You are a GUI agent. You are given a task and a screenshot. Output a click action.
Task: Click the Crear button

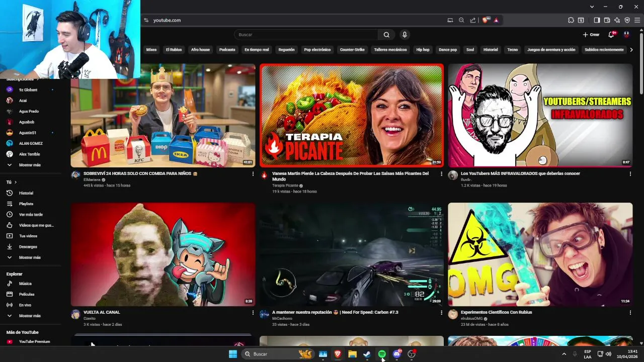tap(591, 35)
